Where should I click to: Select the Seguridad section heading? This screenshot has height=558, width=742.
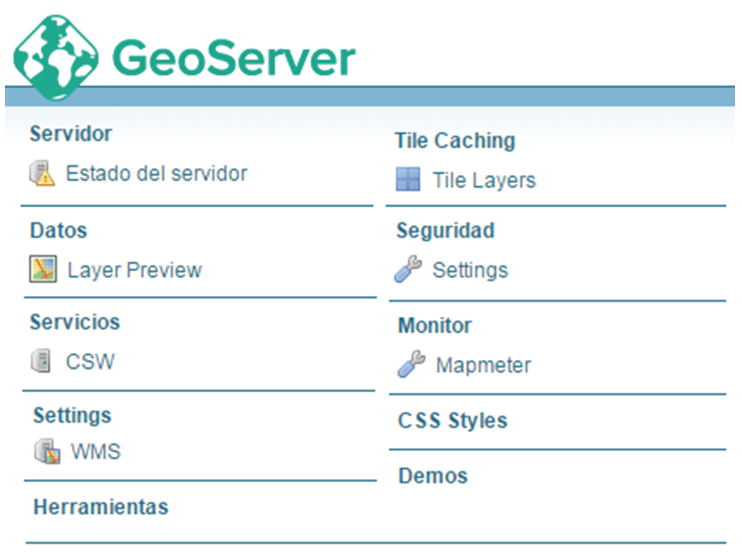pos(446,230)
